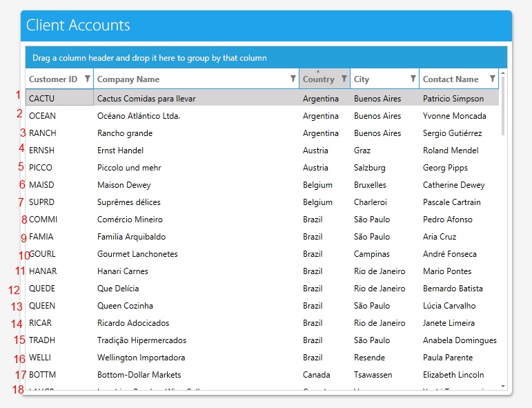The image size is (532, 408).
Task: Select the Wellington Importadora row
Action: click(141, 358)
